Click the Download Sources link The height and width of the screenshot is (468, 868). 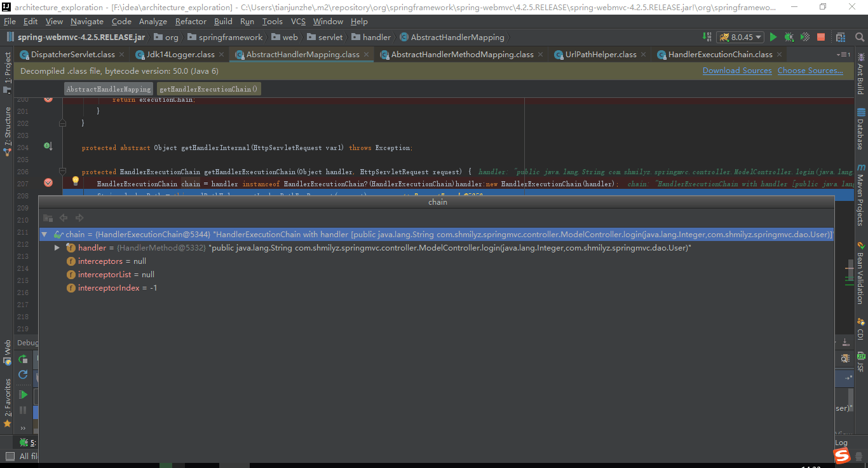(x=736, y=71)
